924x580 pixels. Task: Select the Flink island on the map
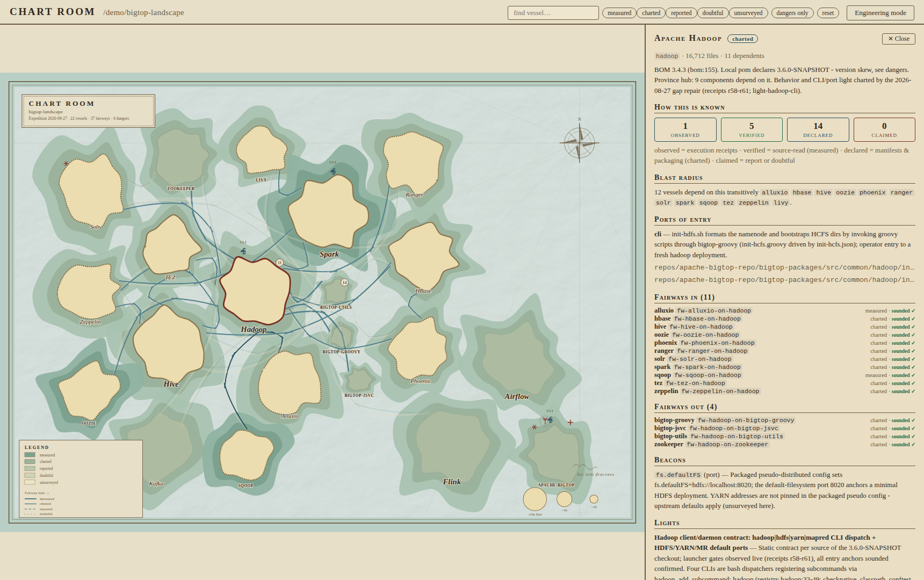(x=452, y=446)
